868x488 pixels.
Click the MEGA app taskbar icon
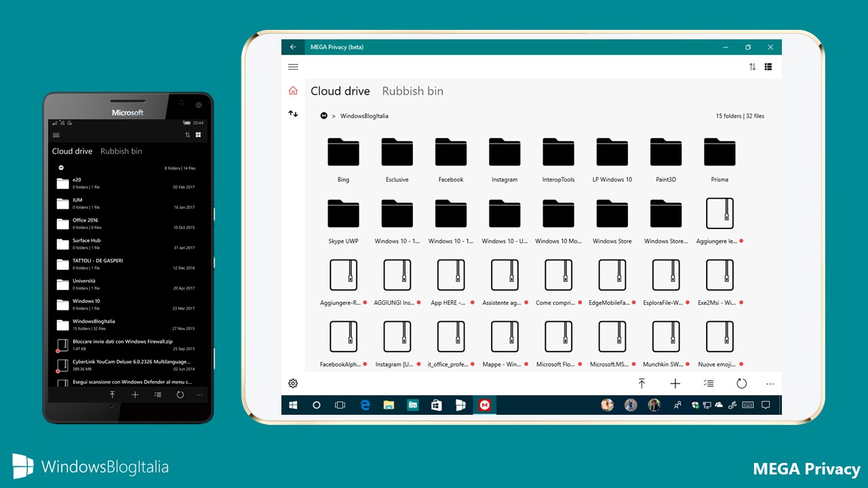coord(484,405)
